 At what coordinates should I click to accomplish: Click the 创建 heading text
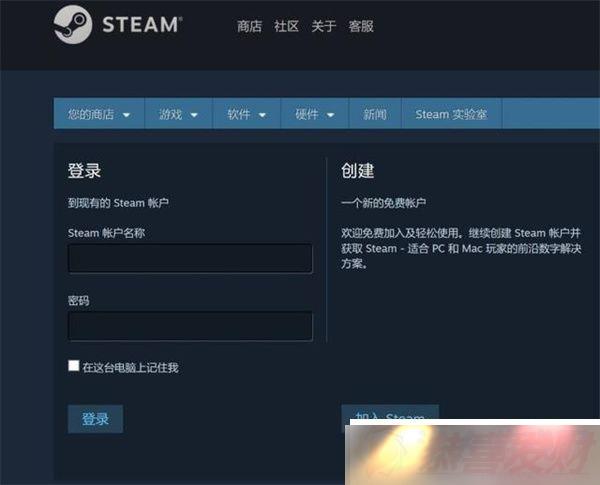pyautogui.click(x=358, y=170)
